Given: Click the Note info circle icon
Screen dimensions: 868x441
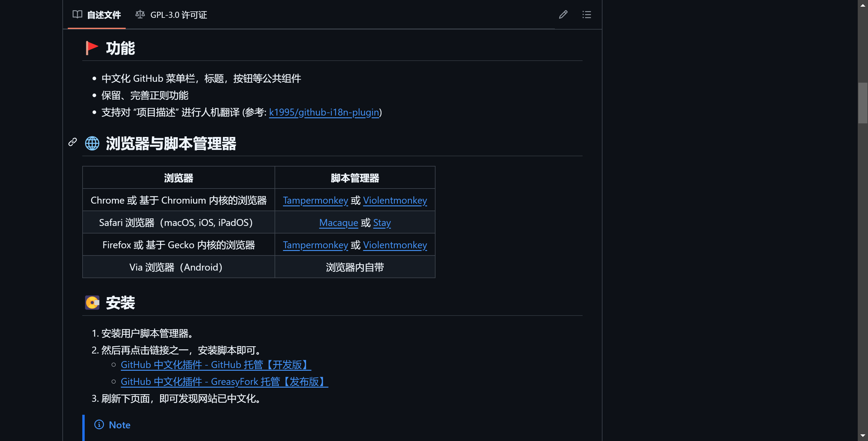Looking at the screenshot, I should (99, 424).
